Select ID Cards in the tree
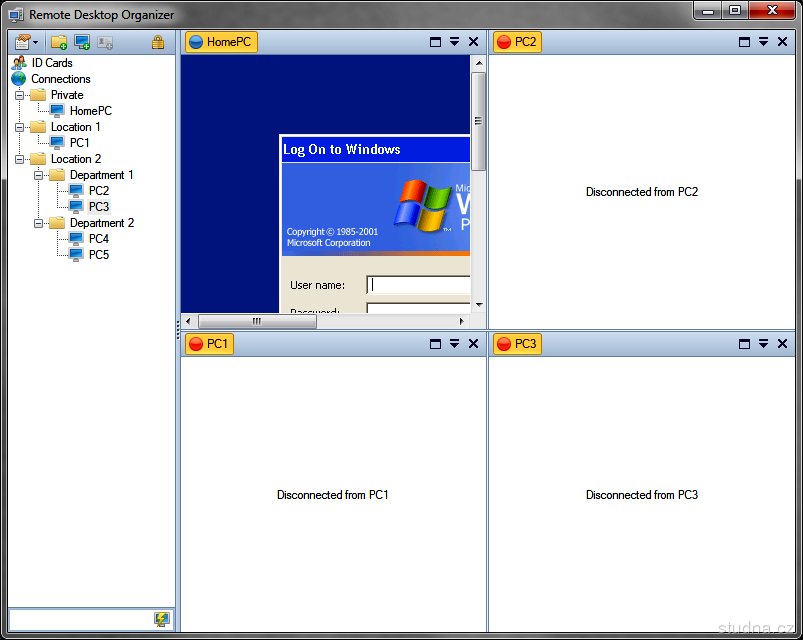803x640 pixels. 52,63
